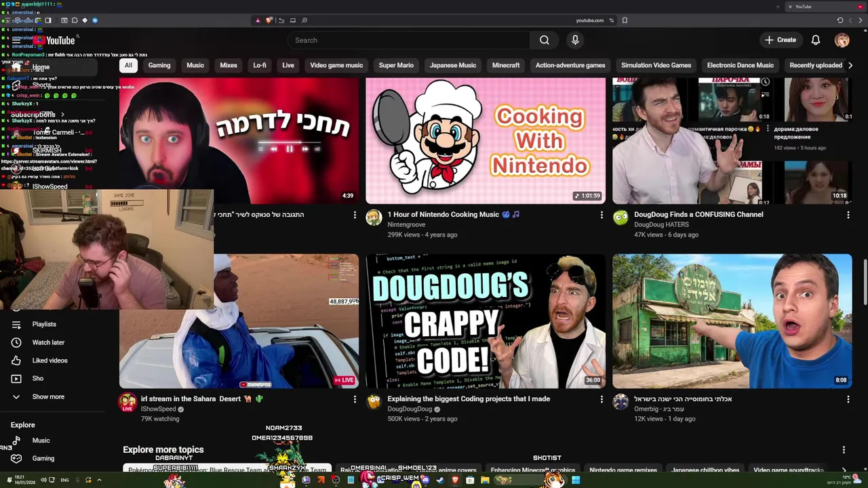Open the notifications bell
Screen dimensions: 868x488
pos(816,40)
